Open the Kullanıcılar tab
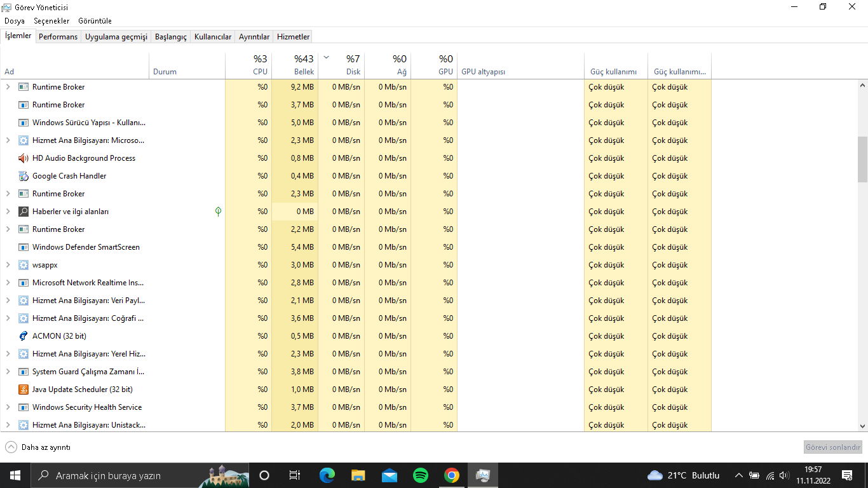Image resolution: width=868 pixels, height=488 pixels. [213, 37]
